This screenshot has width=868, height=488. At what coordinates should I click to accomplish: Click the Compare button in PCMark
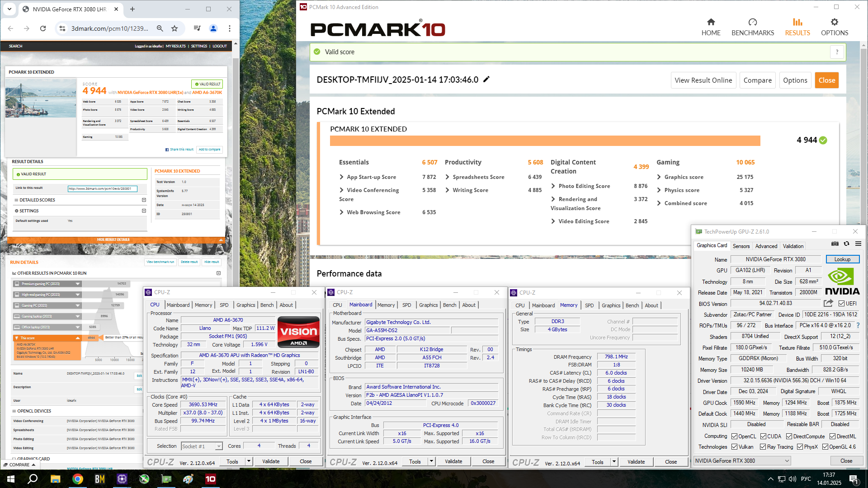point(757,80)
